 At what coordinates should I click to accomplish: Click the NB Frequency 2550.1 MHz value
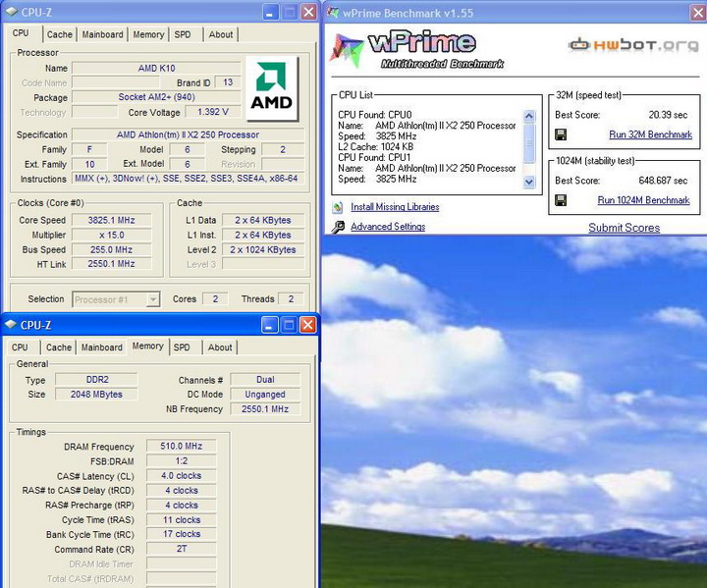(265, 409)
